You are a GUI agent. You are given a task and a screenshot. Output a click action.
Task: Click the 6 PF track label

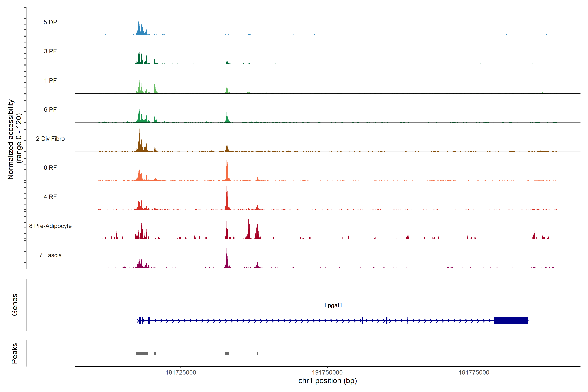pyautogui.click(x=50, y=109)
